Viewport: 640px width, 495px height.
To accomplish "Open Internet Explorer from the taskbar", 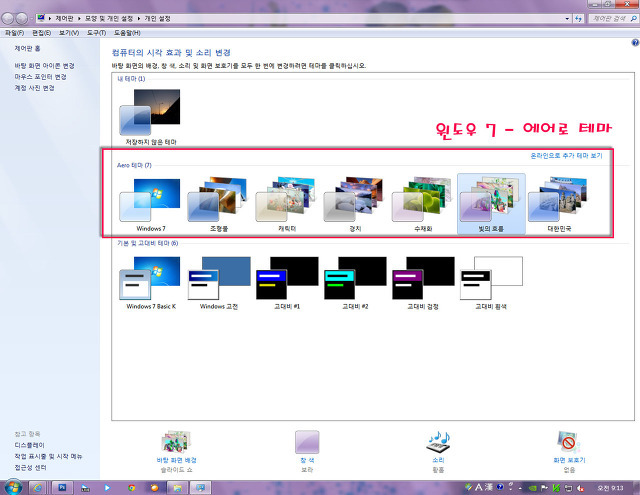I will coord(38,488).
